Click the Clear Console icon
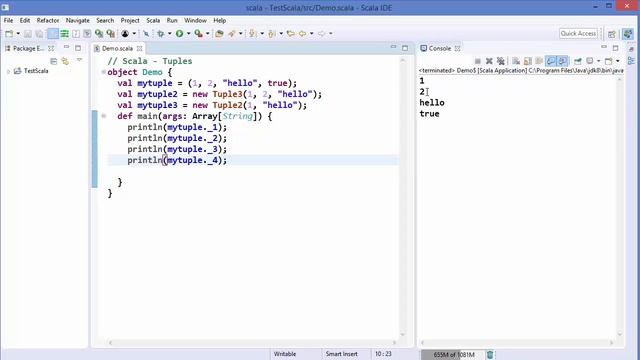Image resolution: width=640 pixels, height=360 pixels. coord(516,61)
